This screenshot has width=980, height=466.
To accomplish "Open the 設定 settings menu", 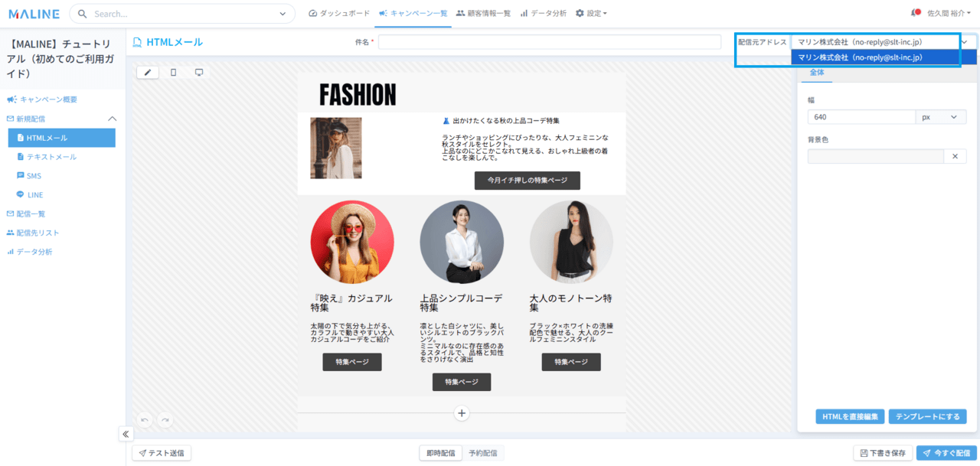I will (x=591, y=13).
